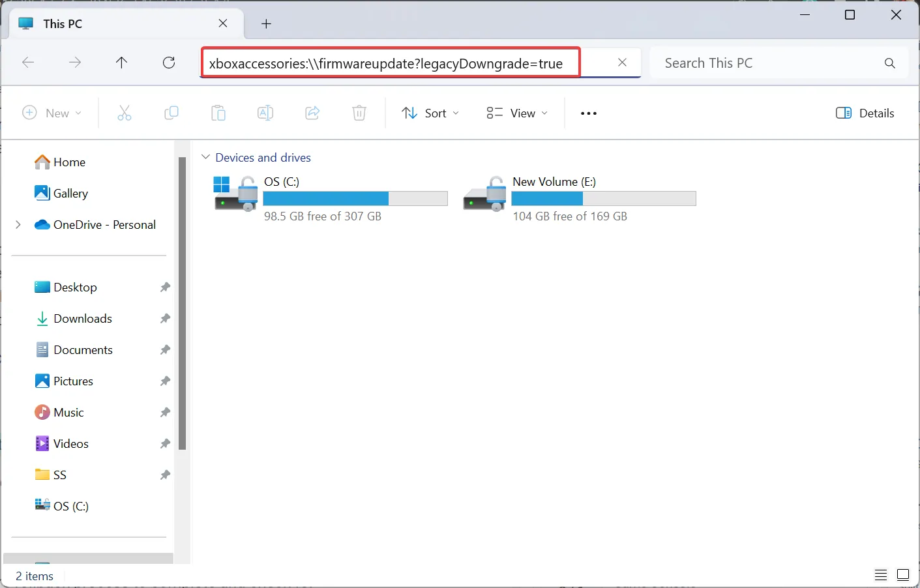This screenshot has width=920, height=588.
Task: Collapse the Devices and drives group
Action: coord(205,157)
